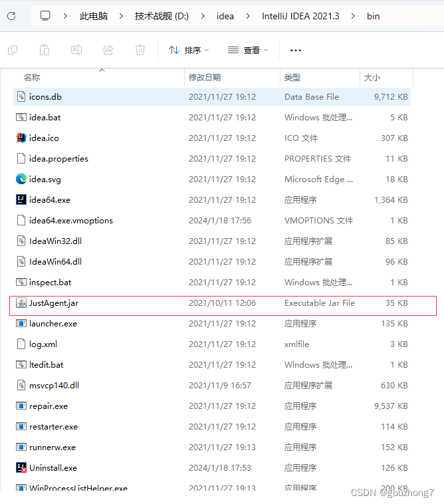444x504 pixels.
Task: Click the idea.properties file icon
Action: pos(21,158)
